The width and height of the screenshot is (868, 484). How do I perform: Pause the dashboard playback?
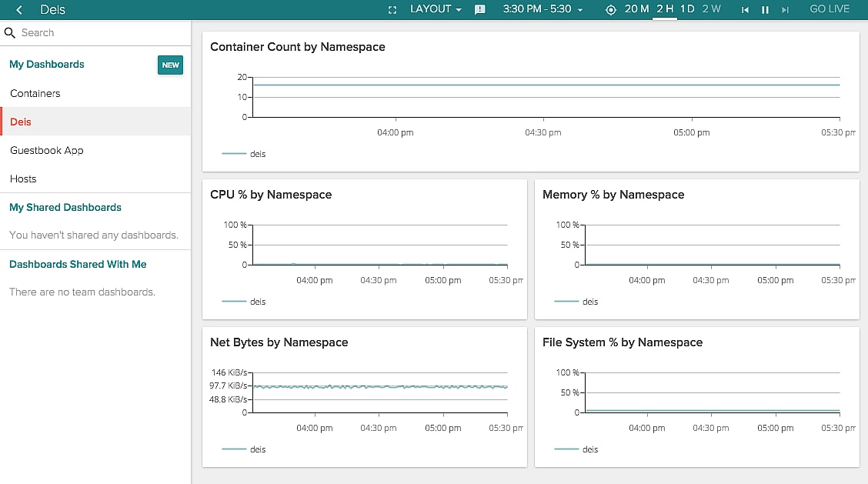(x=765, y=10)
